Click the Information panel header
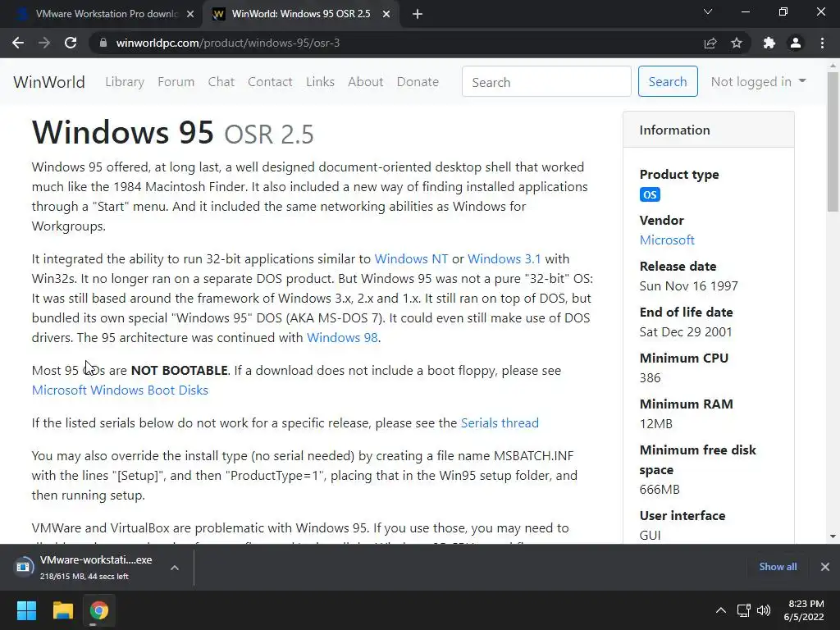The height and width of the screenshot is (630, 840). [708, 130]
